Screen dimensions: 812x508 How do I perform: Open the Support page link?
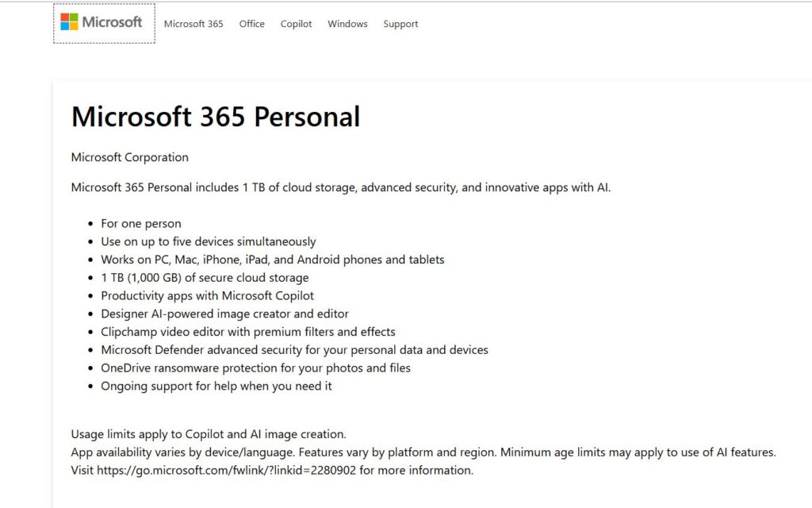(400, 24)
